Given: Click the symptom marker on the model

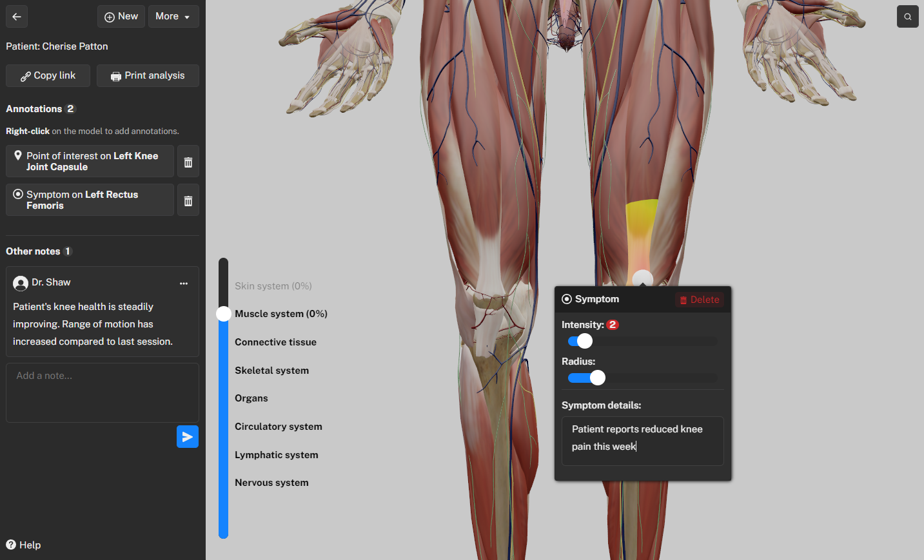Looking at the screenshot, I should (x=642, y=278).
